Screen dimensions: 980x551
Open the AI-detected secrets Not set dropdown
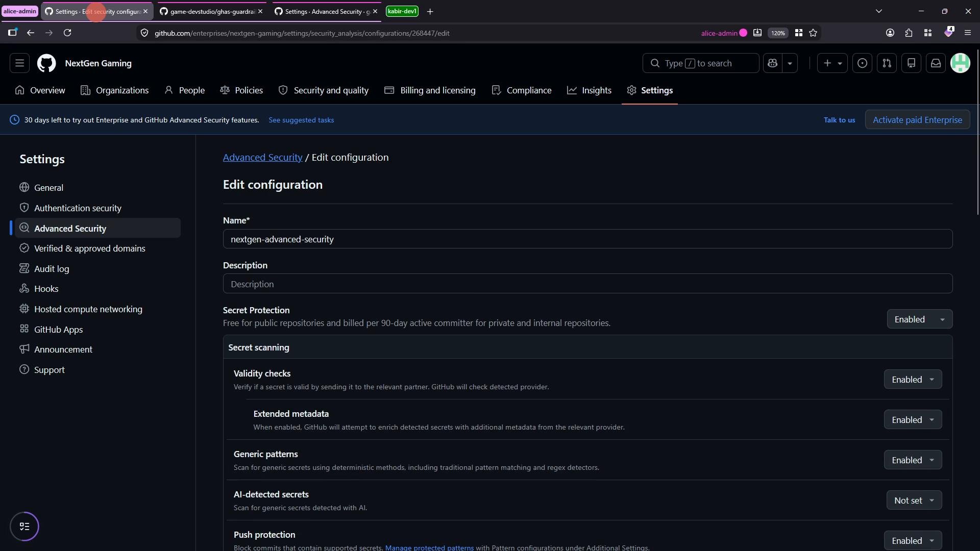914,500
